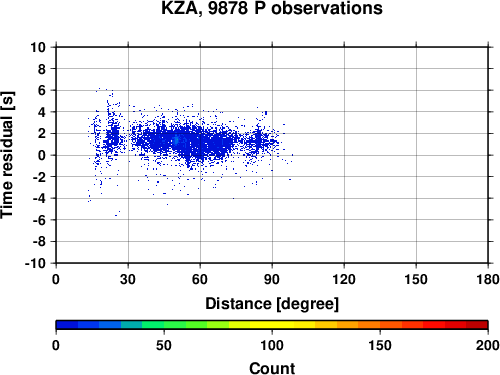Image resolution: width=500 pixels, height=375 pixels.
Task: Click x-axis tick label '30'
Action: coord(128,279)
